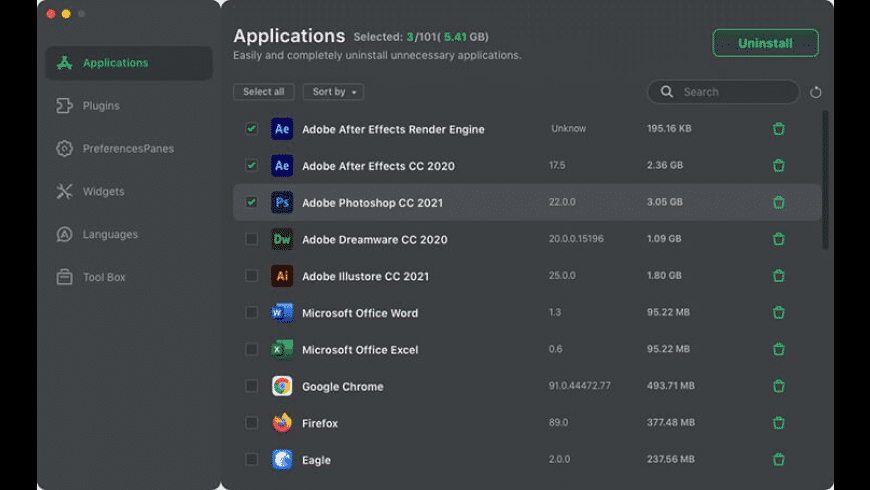Check the Adobe Illustore CC 2021 checkbox
The height and width of the screenshot is (490, 870).
251,275
